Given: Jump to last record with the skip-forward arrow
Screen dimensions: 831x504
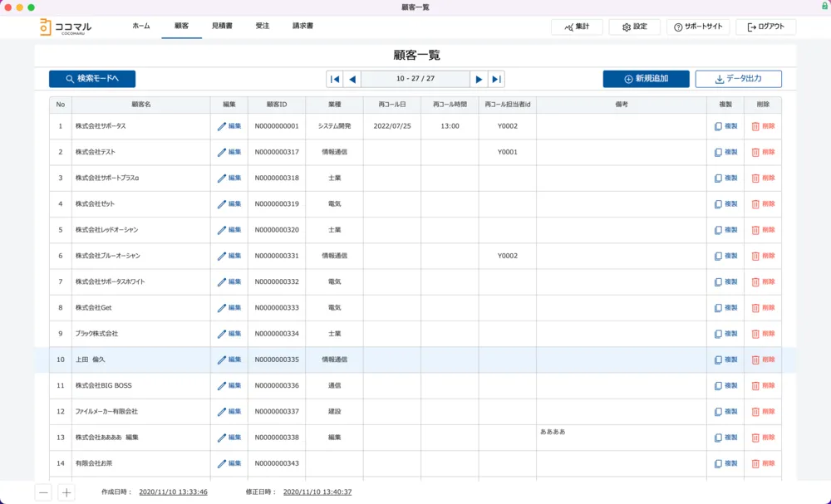Looking at the screenshot, I should click(x=496, y=79).
